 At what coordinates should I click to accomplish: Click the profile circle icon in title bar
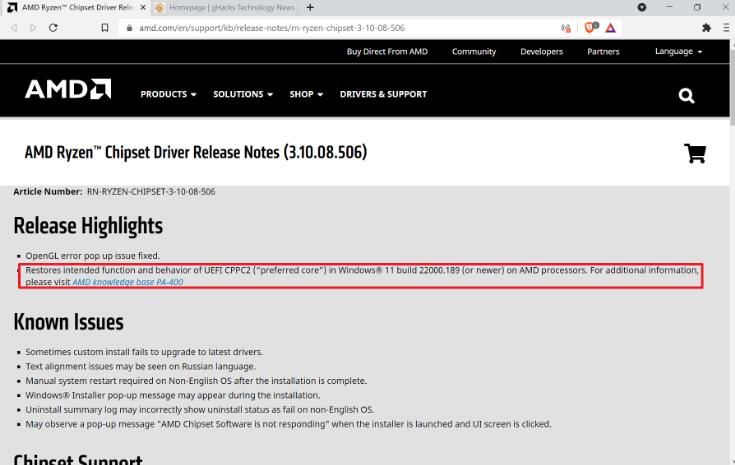pos(642,7)
